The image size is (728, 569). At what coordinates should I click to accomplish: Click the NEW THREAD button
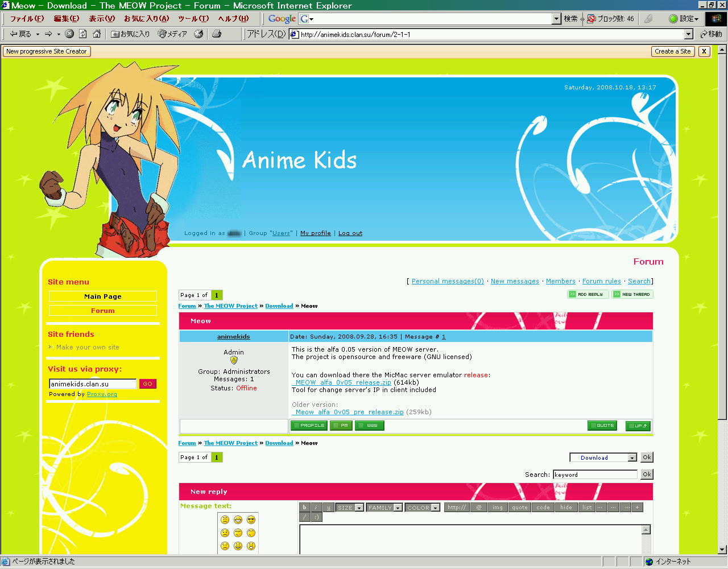[632, 294]
